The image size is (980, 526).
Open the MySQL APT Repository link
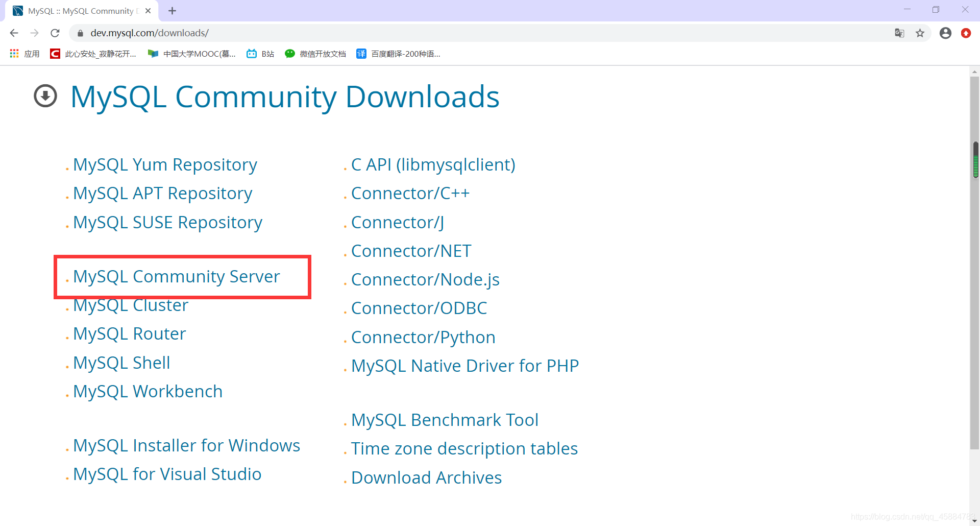tap(163, 193)
